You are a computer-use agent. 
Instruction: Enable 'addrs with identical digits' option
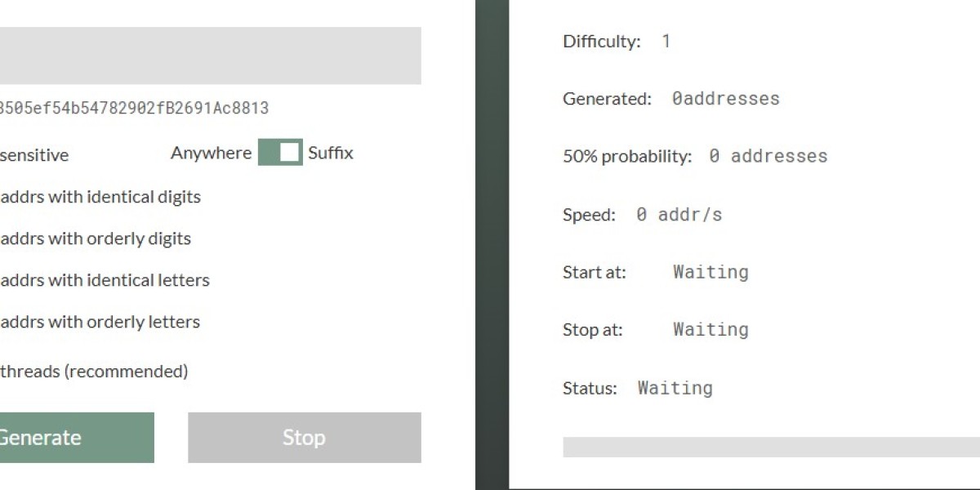click(x=100, y=197)
